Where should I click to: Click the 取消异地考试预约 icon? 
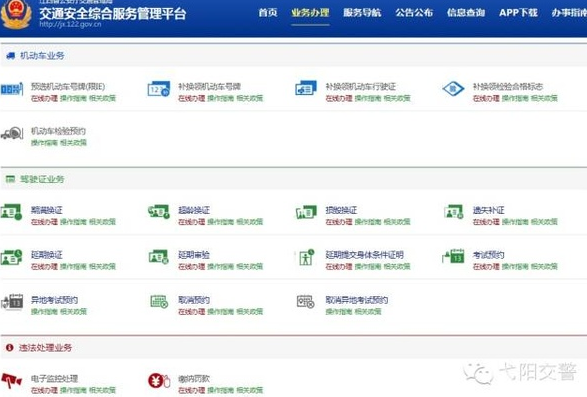click(305, 301)
